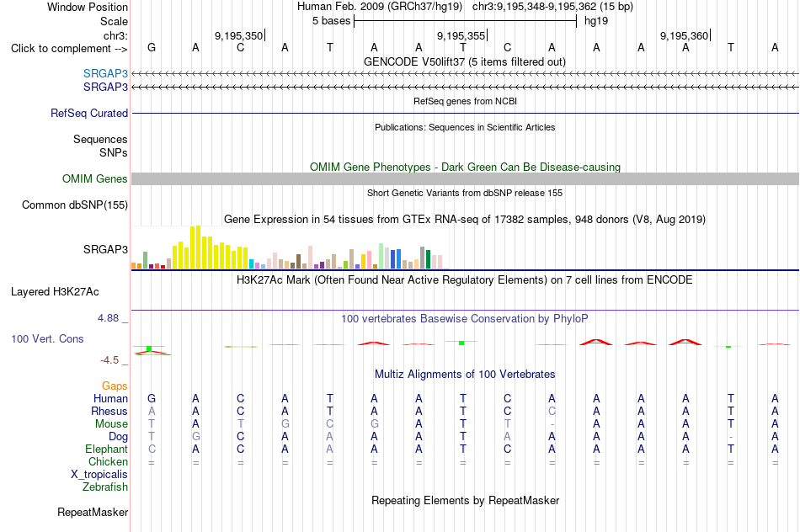
Task: Click the 'Human Feb. 2009 (GRCh37/hg19)' assembly text
Action: [x=380, y=7]
